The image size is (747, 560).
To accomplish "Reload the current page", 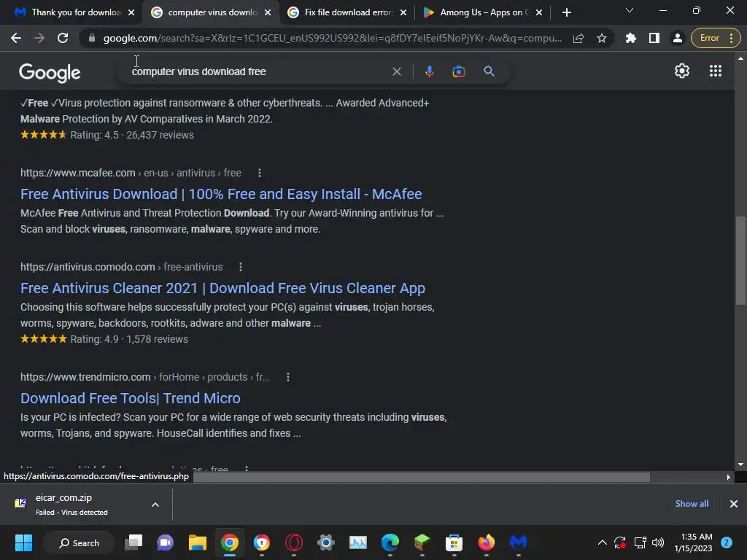I will coord(63,38).
